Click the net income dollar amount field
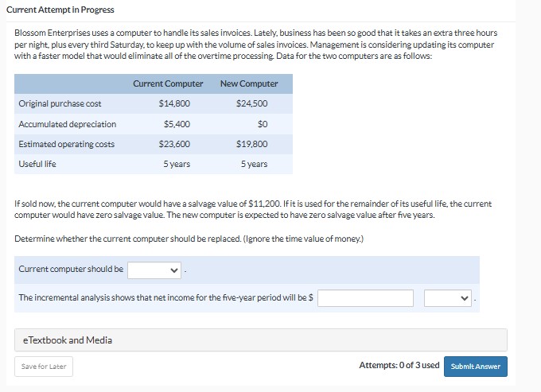541x392 pixels. click(x=365, y=297)
